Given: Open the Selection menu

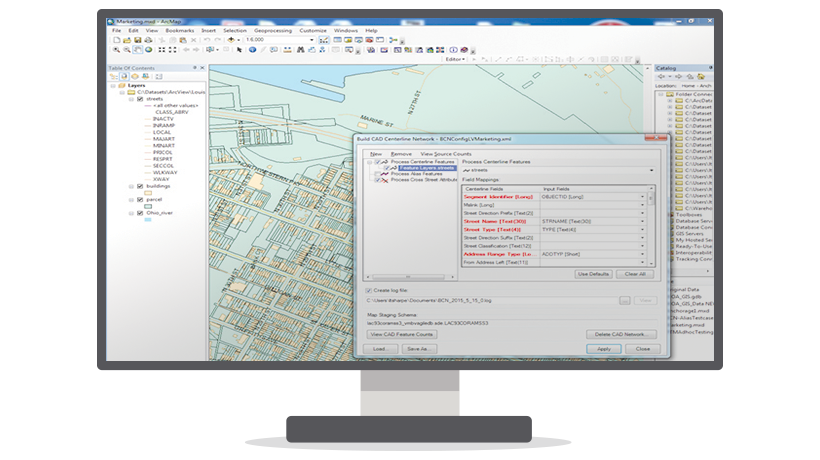Looking at the screenshot, I should point(235,30).
